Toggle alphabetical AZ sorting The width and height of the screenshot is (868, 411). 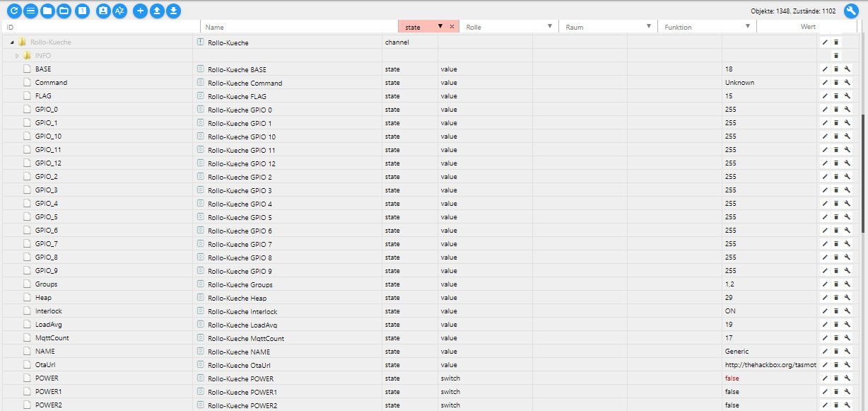click(x=120, y=11)
